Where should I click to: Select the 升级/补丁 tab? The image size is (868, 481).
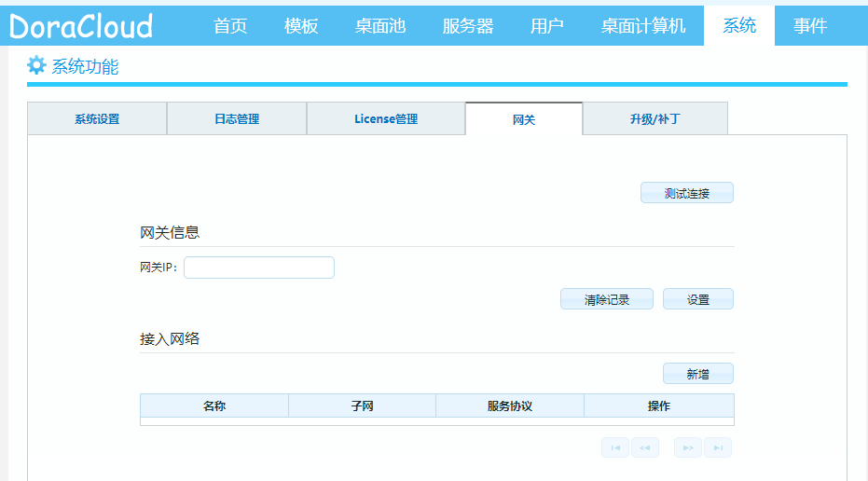[654, 119]
